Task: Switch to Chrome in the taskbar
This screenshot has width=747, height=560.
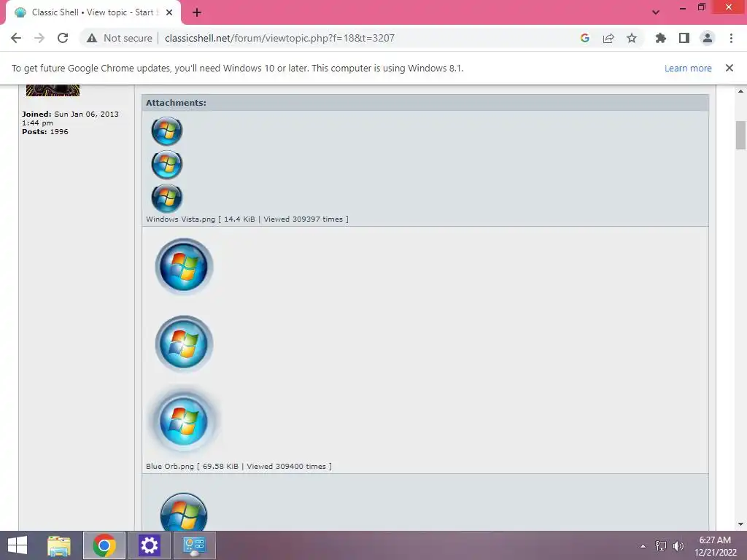Action: click(x=104, y=545)
